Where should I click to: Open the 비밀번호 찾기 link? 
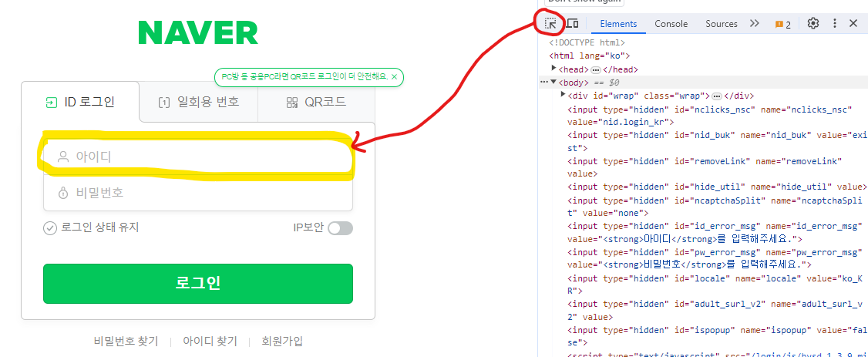[x=126, y=341]
